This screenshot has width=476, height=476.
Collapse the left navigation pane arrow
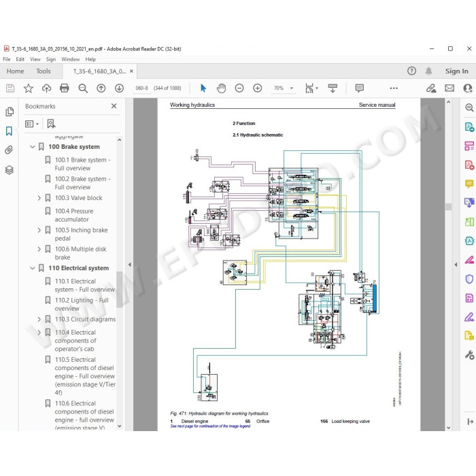coord(130,265)
